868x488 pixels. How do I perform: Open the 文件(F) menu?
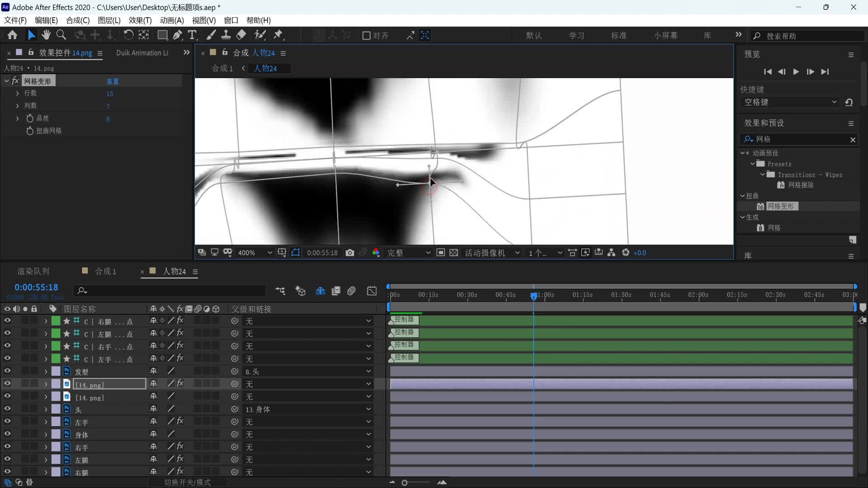click(15, 20)
